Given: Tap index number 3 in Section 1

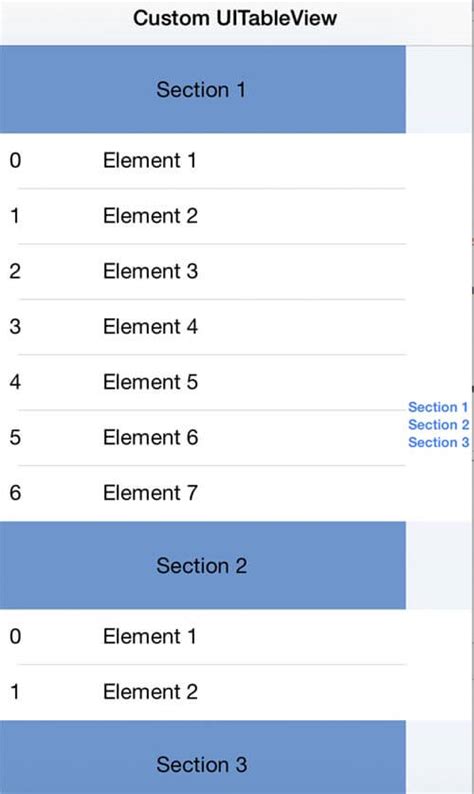Looking at the screenshot, I should tap(15, 327).
